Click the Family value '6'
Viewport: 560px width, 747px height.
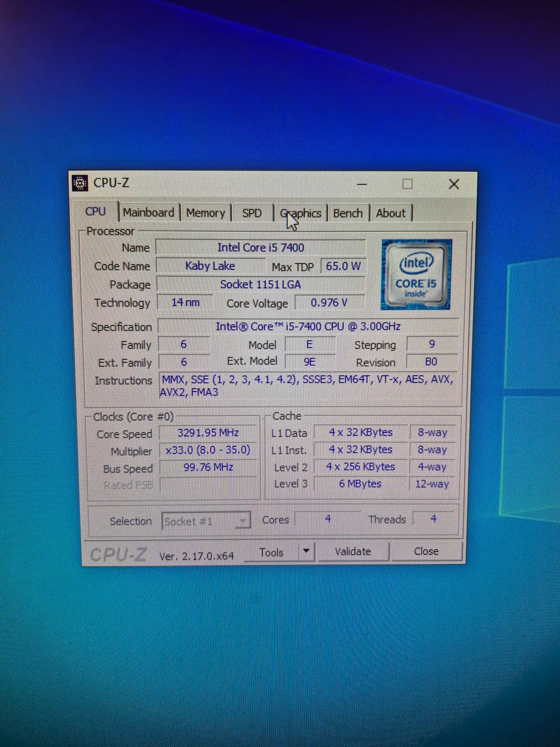point(184,344)
